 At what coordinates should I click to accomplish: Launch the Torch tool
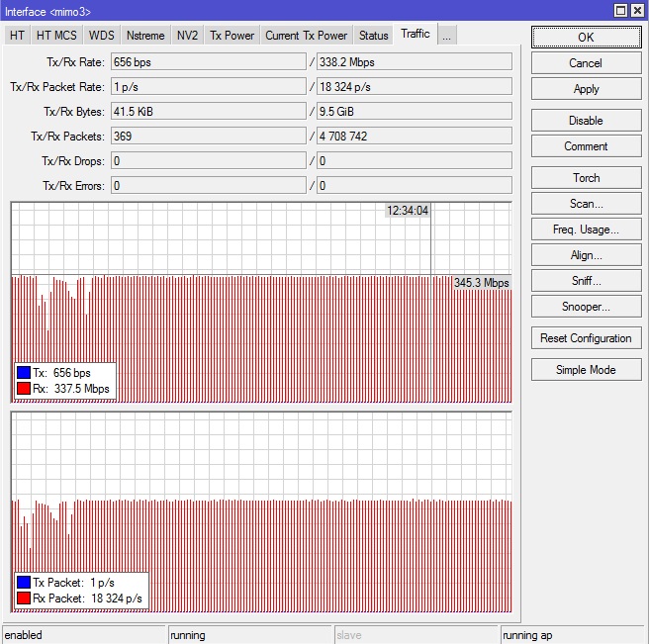coord(586,177)
